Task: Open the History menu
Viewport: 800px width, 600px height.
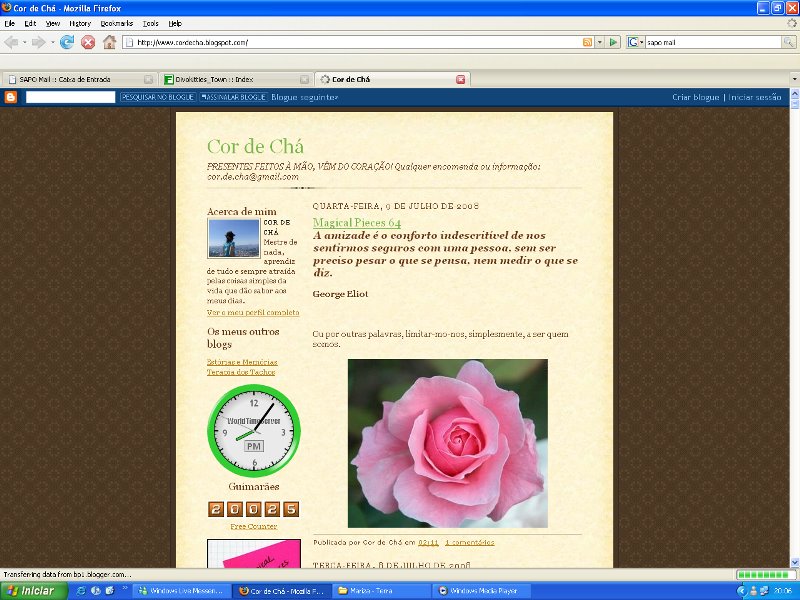Action: (80, 23)
